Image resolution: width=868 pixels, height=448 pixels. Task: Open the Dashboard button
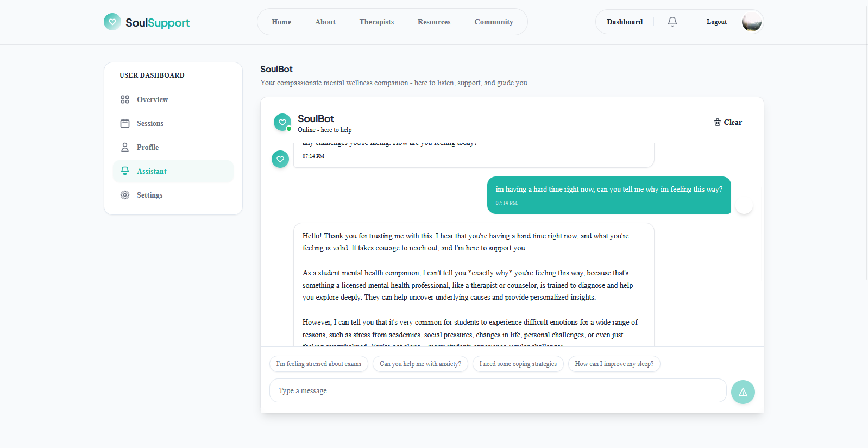click(625, 22)
